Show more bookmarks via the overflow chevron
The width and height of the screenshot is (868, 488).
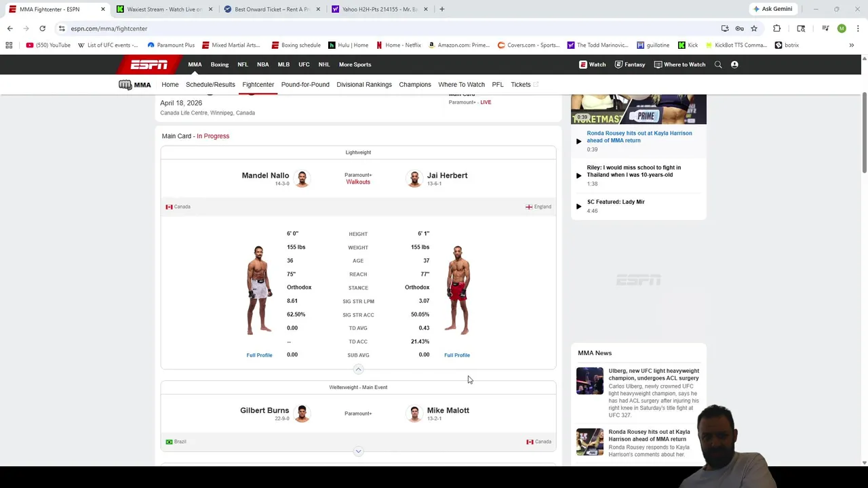[x=851, y=45]
